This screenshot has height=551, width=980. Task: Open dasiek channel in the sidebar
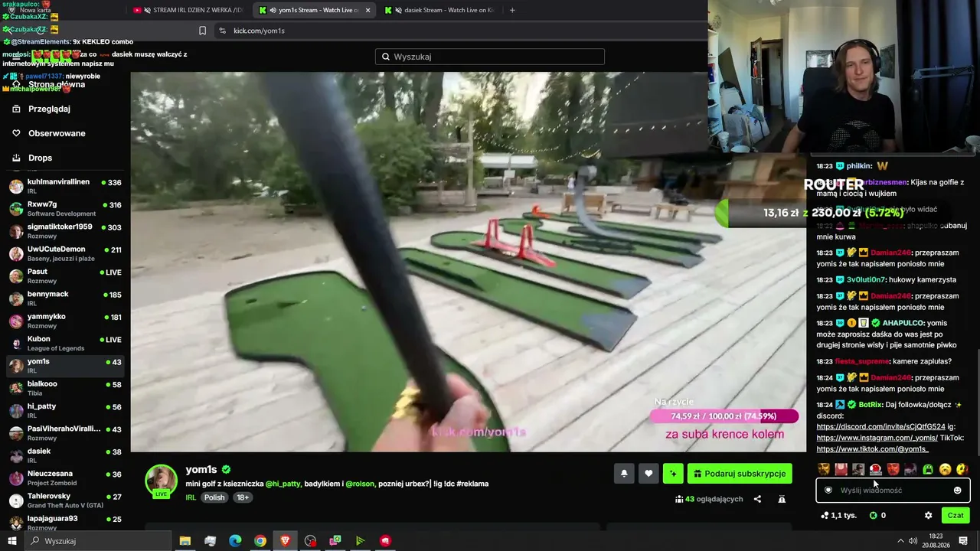point(65,455)
